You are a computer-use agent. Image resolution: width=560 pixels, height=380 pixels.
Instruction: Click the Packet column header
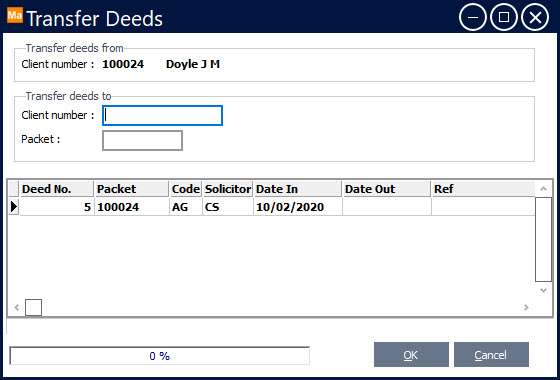coord(131,189)
